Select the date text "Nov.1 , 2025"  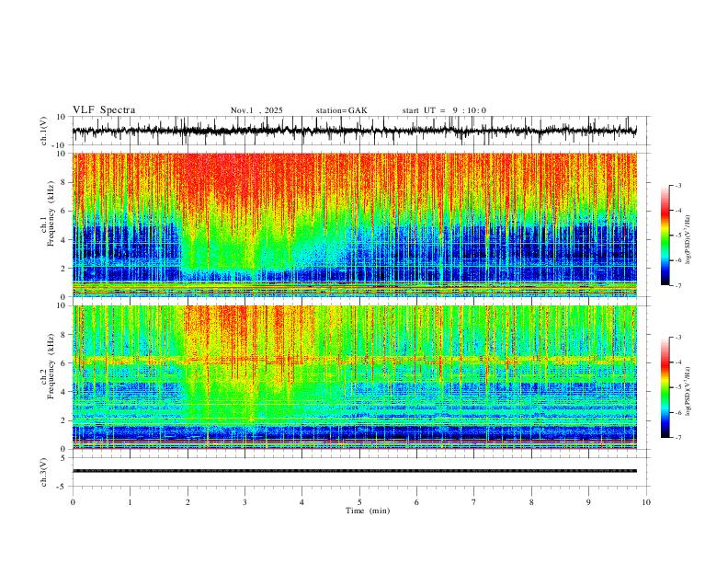(256, 110)
